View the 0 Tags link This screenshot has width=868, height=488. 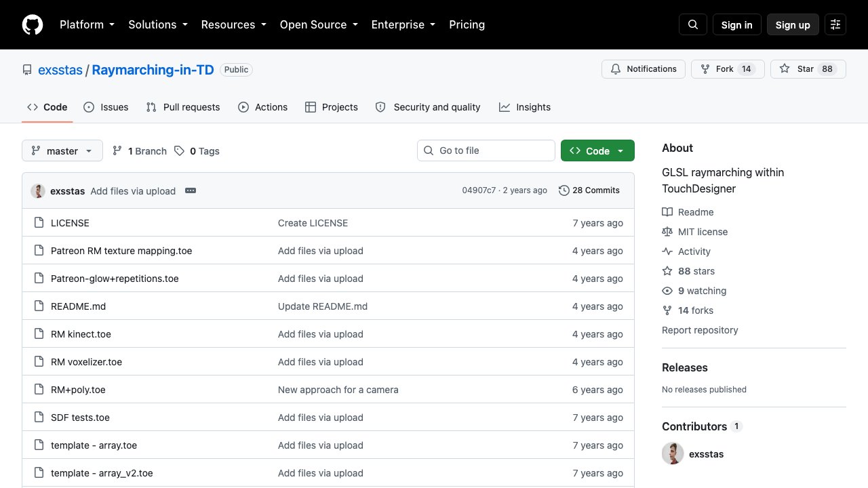click(x=197, y=150)
